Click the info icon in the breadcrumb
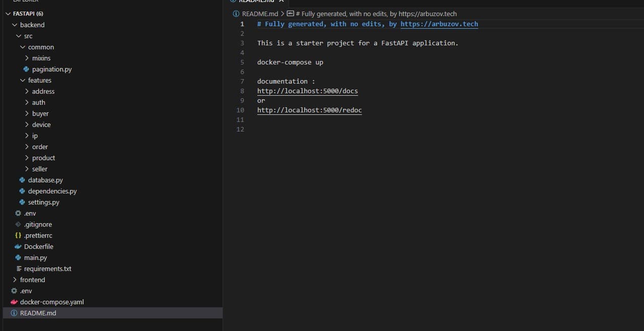The width and height of the screenshot is (644, 331). (236, 14)
